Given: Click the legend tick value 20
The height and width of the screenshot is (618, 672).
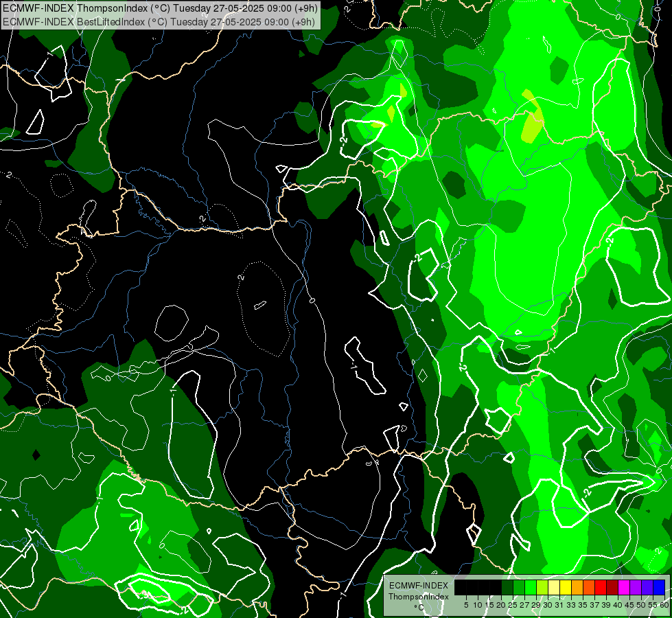Looking at the screenshot, I should (x=501, y=605).
